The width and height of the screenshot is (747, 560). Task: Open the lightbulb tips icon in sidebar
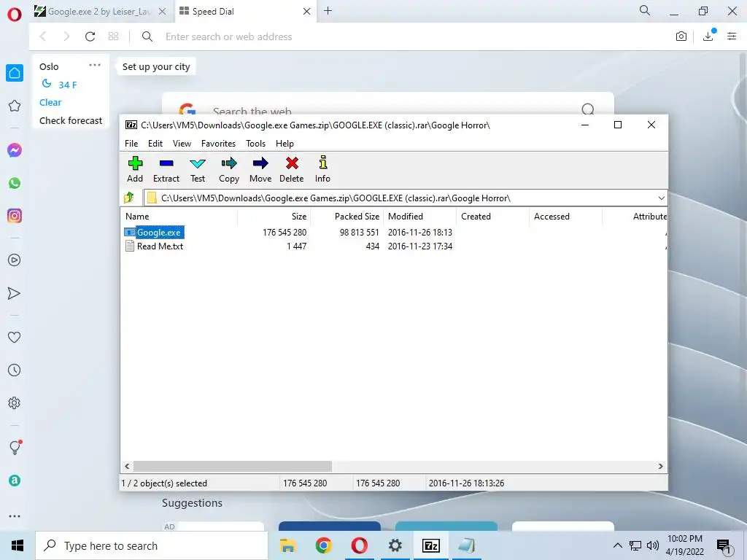coord(15,448)
